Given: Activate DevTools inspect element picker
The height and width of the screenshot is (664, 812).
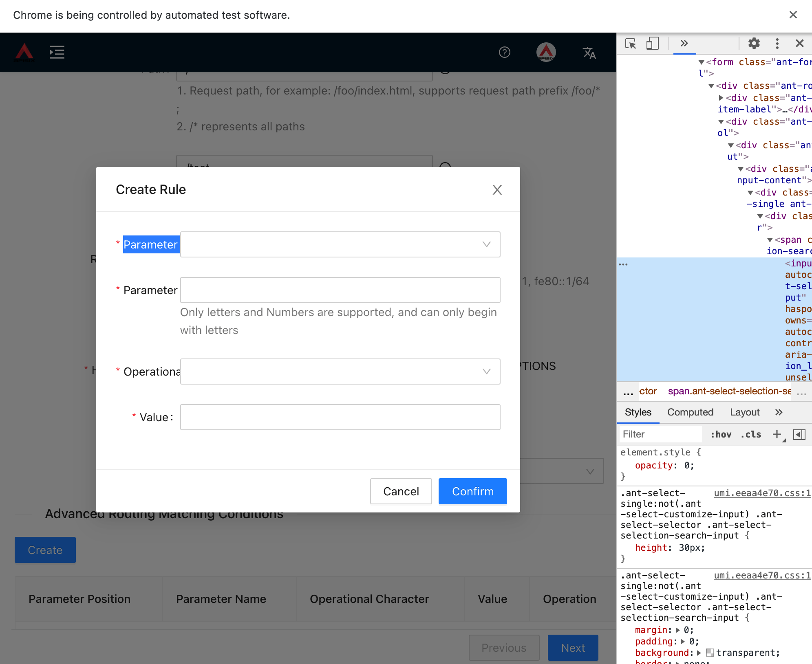Looking at the screenshot, I should [631, 43].
